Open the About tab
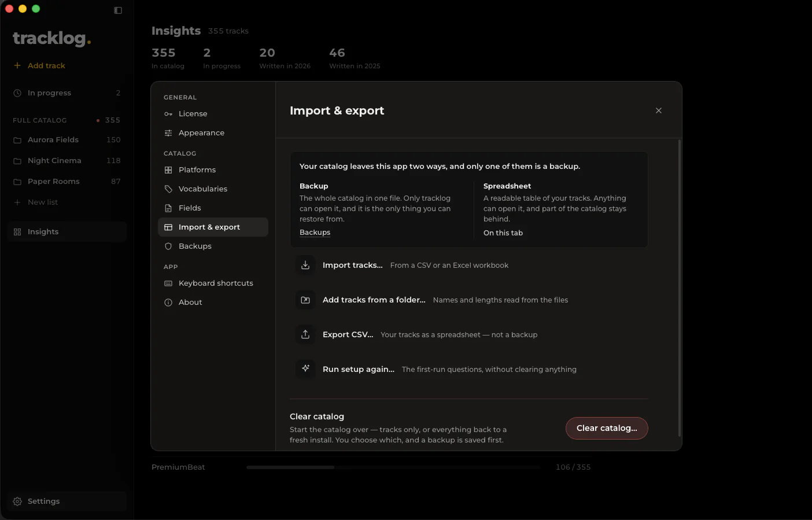812x520 pixels. [213, 303]
